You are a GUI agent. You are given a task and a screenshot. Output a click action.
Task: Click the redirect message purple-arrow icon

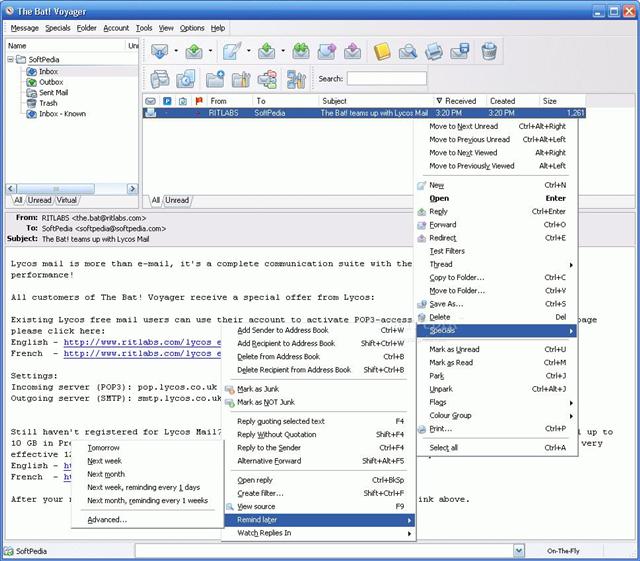[x=352, y=51]
